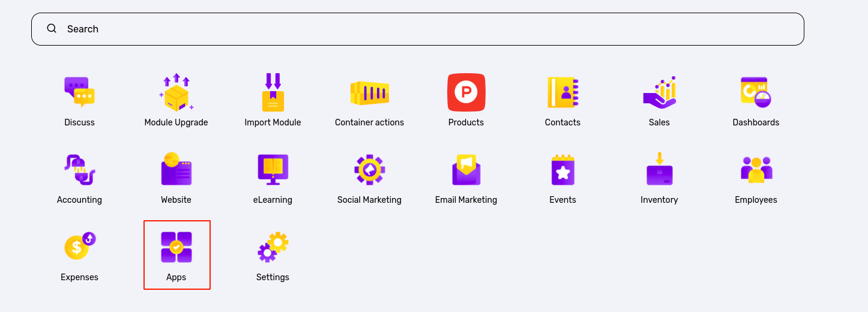Click the Container actions icon
This screenshot has height=312, width=868.
click(x=369, y=93)
